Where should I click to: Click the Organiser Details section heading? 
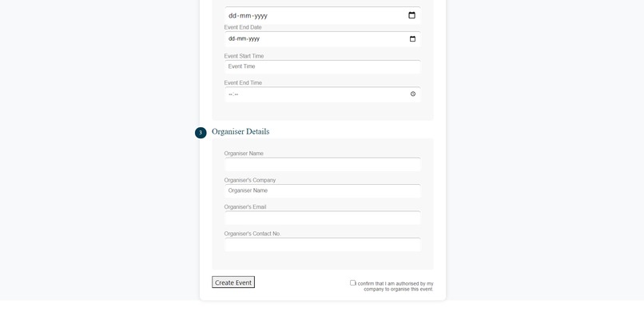coord(241,131)
